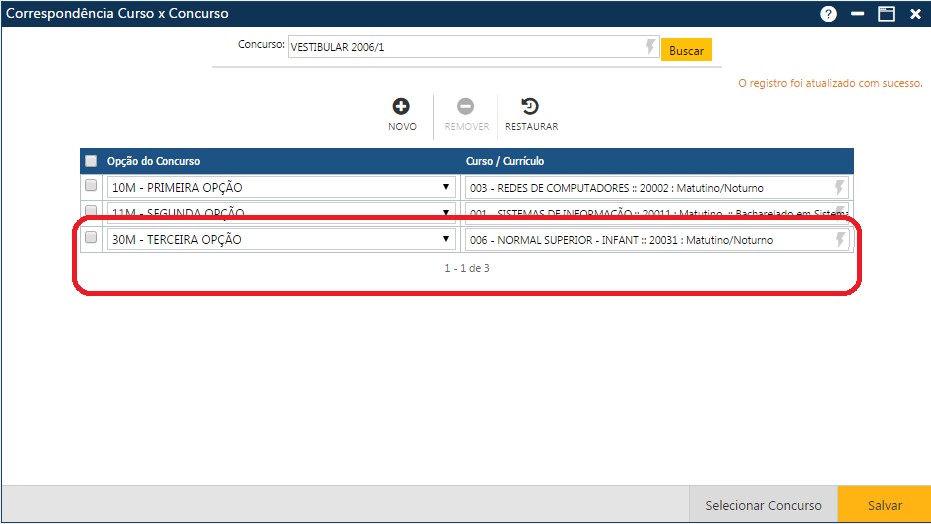Click the Opção do Concurso column header

click(x=154, y=161)
